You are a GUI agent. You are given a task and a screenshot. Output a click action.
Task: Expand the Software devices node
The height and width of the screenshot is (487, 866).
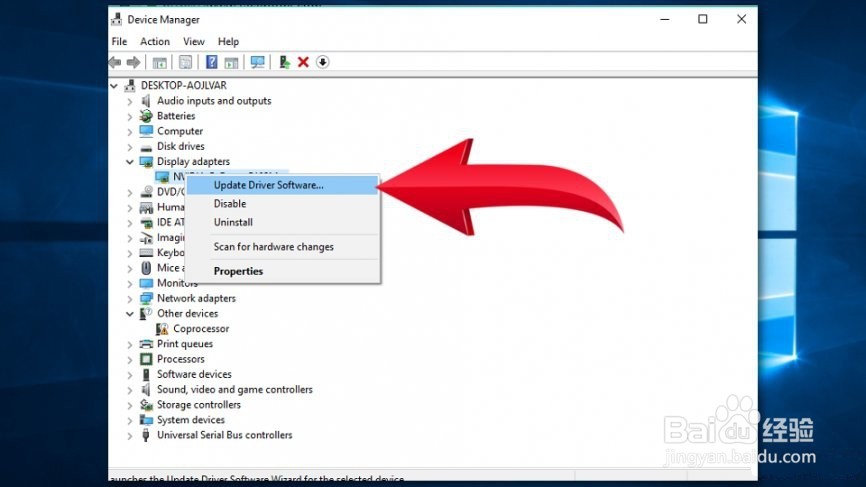130,375
